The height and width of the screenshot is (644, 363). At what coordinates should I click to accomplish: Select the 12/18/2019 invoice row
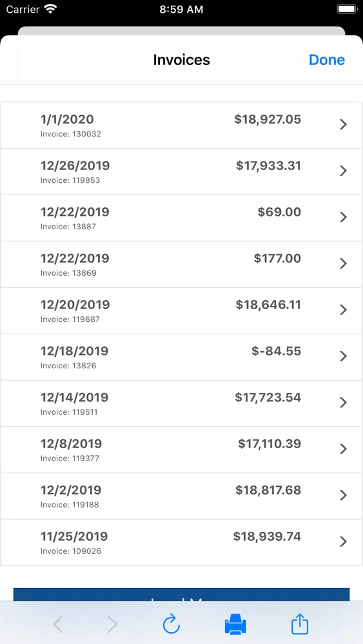[x=181, y=357]
